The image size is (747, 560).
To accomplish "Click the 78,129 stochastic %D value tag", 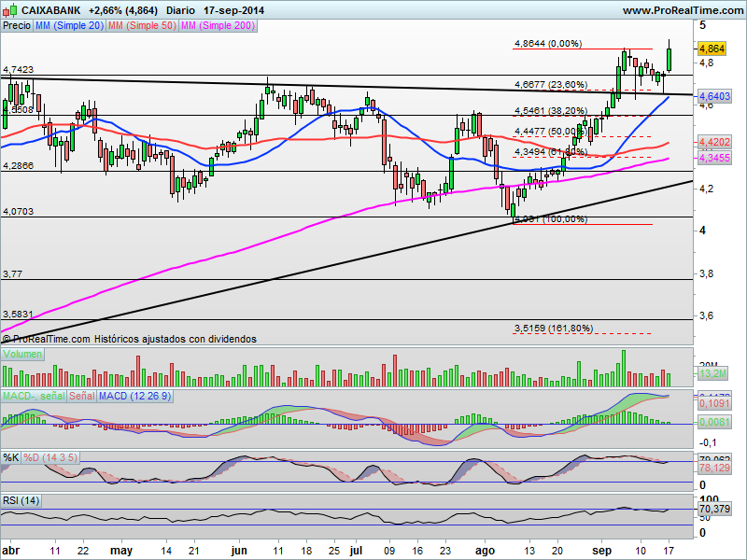I will (x=714, y=469).
